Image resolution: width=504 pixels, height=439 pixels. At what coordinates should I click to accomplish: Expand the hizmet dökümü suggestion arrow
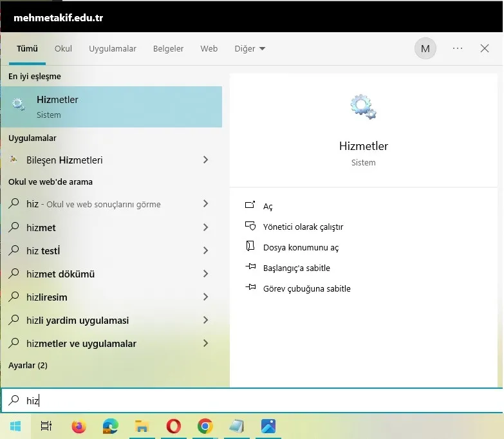click(206, 274)
